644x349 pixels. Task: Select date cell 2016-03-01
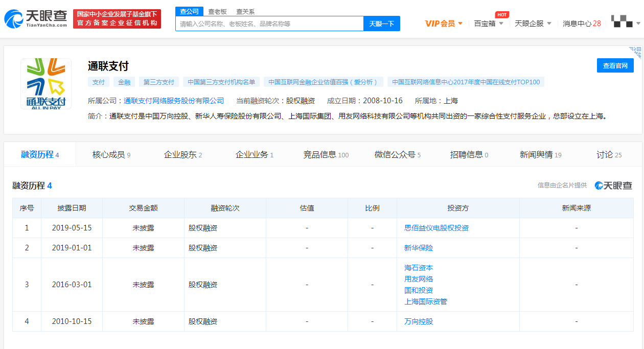point(72,285)
